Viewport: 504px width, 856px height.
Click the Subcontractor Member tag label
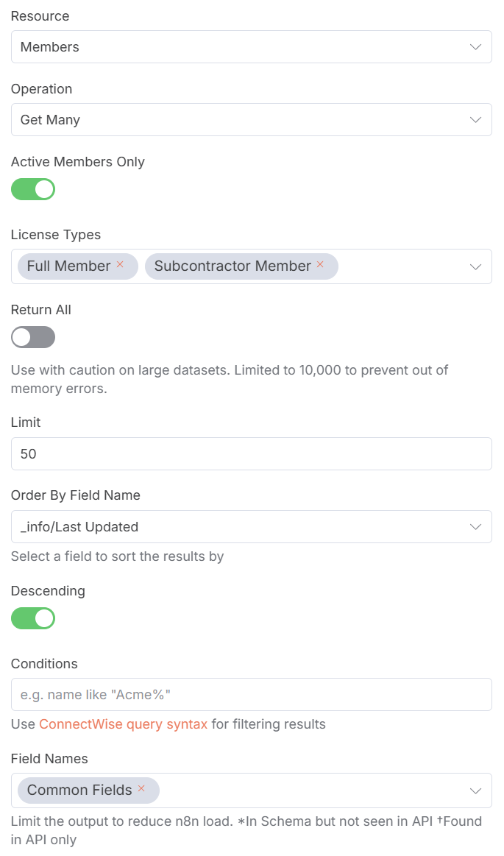coord(233,266)
